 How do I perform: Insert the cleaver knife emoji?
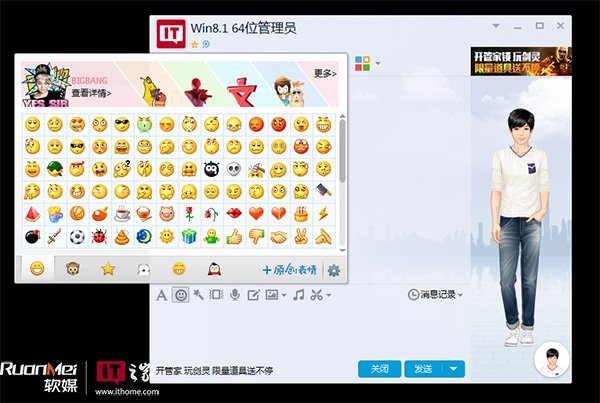point(323,191)
